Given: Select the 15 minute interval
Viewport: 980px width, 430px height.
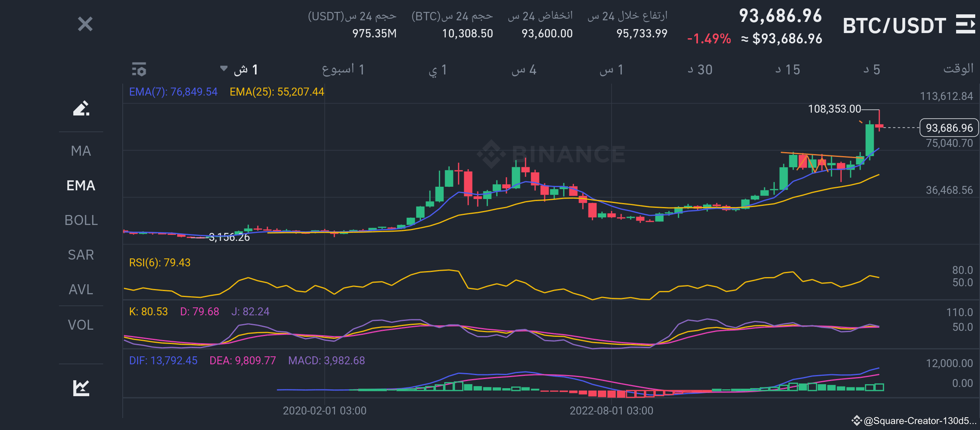Looking at the screenshot, I should (x=788, y=70).
